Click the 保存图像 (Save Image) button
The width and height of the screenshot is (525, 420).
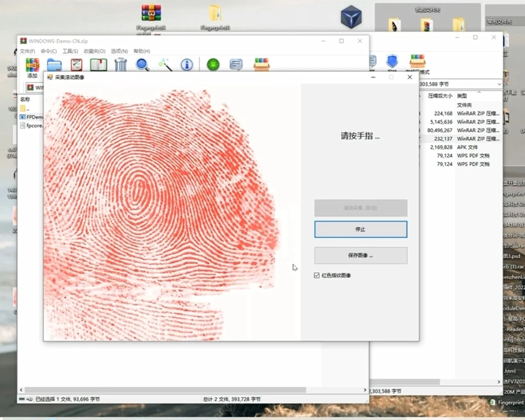pyautogui.click(x=361, y=255)
